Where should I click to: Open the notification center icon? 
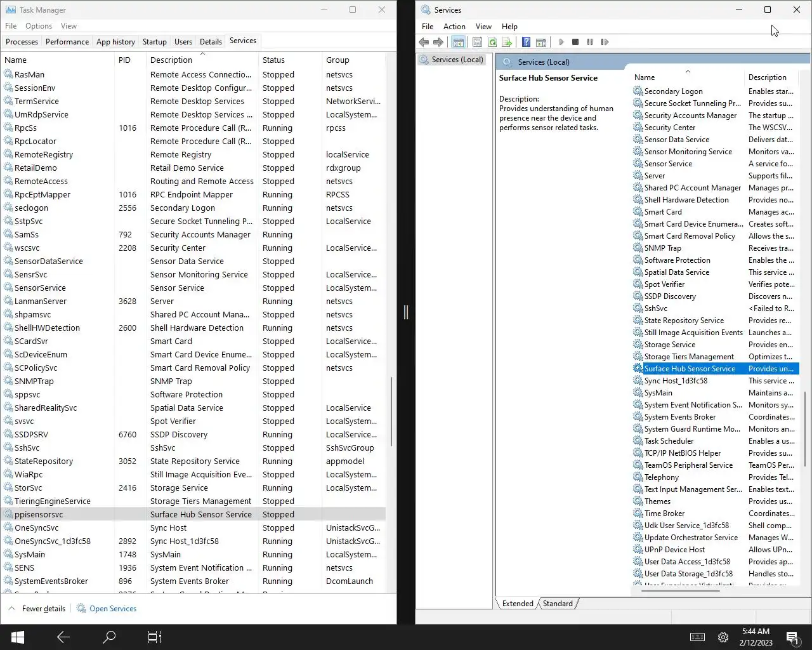(792, 637)
